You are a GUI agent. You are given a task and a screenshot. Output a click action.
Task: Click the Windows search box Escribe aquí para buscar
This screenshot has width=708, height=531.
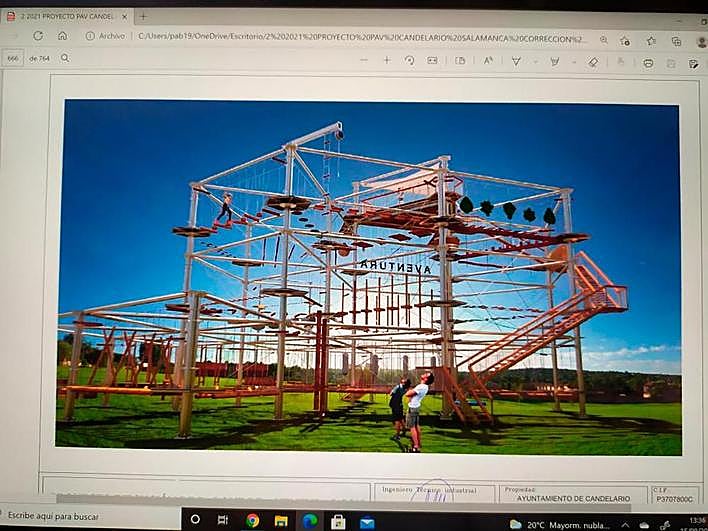[x=90, y=516]
